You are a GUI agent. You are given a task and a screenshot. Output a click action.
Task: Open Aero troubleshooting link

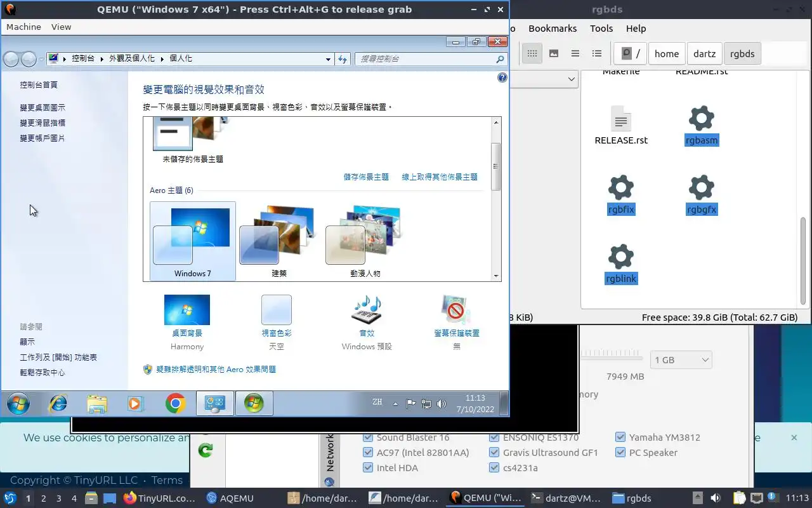coord(216,370)
